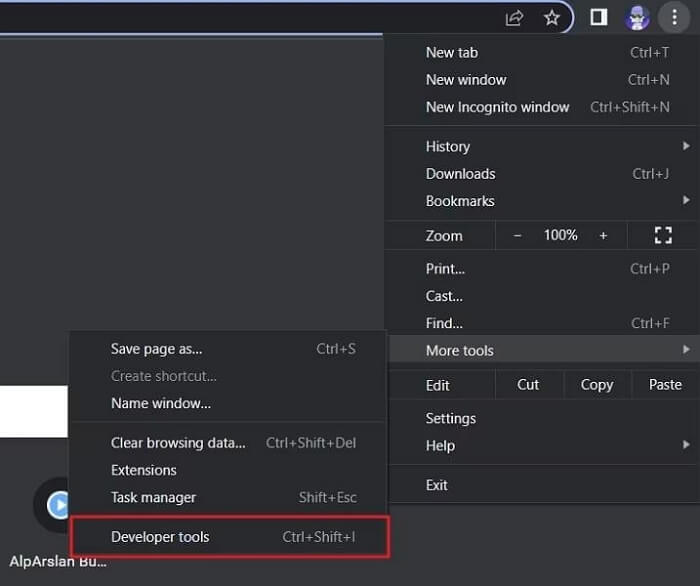The width and height of the screenshot is (700, 586).
Task: Click the Cut button
Action: coord(528,385)
